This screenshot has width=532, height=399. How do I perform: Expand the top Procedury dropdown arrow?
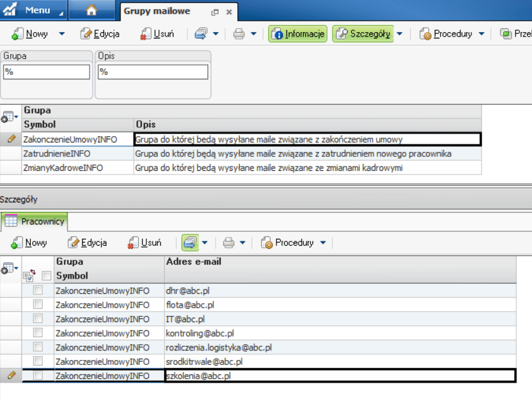(x=482, y=34)
